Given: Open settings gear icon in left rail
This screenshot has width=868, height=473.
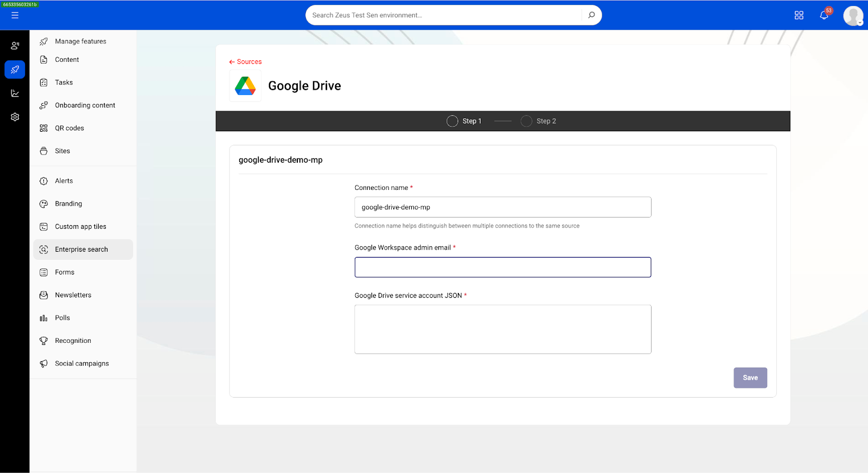Looking at the screenshot, I should tap(15, 117).
